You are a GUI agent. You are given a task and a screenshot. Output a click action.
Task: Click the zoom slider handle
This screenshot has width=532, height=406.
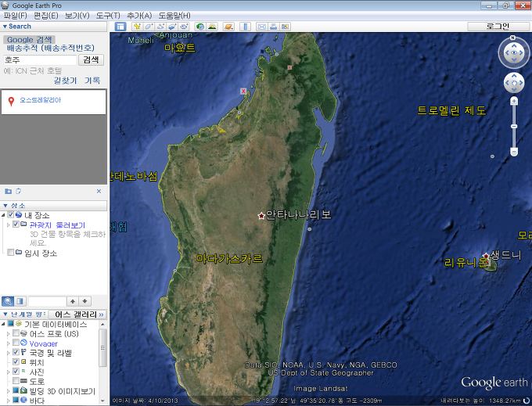tap(514, 126)
